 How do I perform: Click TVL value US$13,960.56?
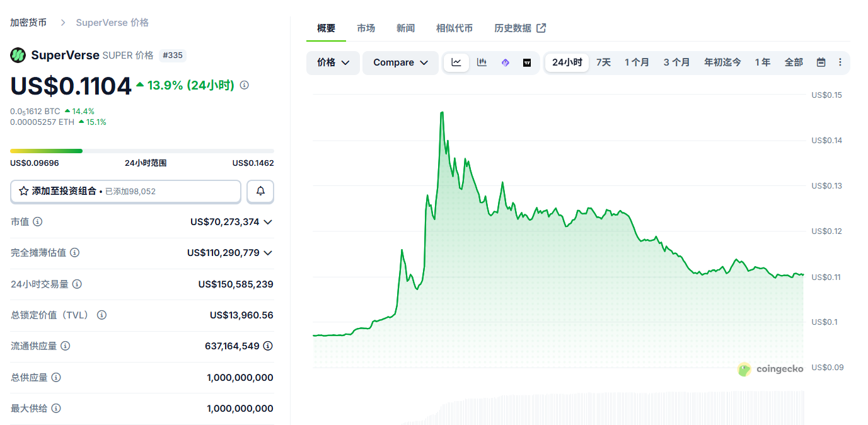[x=241, y=315]
